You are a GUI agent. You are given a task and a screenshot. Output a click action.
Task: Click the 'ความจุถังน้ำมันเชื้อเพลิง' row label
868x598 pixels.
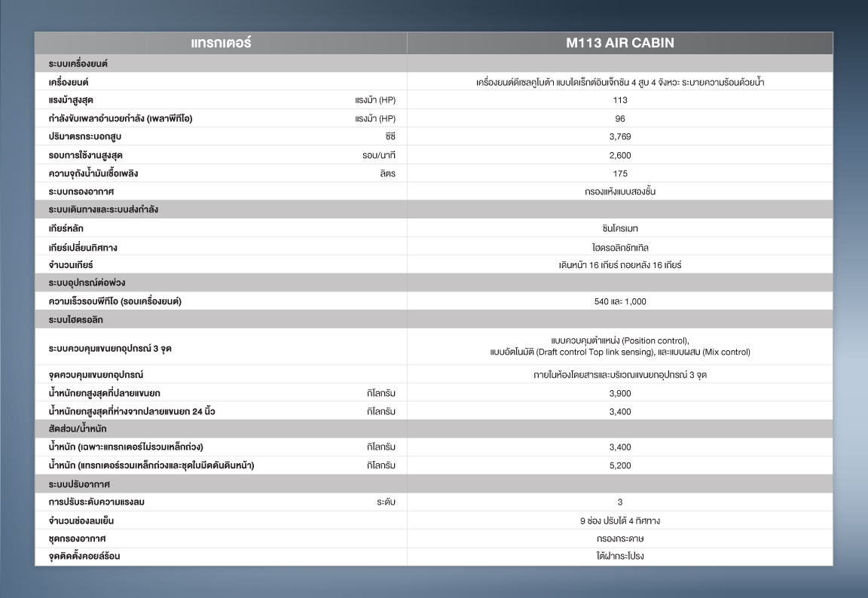click(93, 174)
